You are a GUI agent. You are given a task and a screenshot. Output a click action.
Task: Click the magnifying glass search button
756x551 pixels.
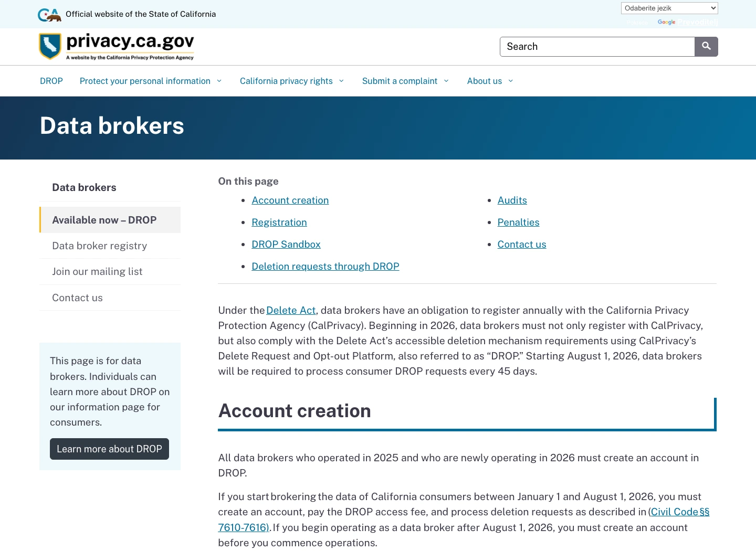pyautogui.click(x=706, y=47)
